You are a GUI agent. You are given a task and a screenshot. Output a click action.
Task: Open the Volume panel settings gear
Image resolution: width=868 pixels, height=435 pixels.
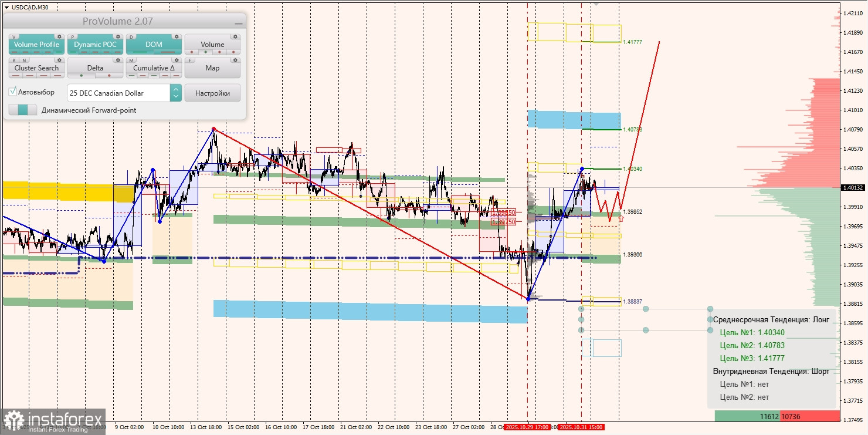(x=235, y=36)
